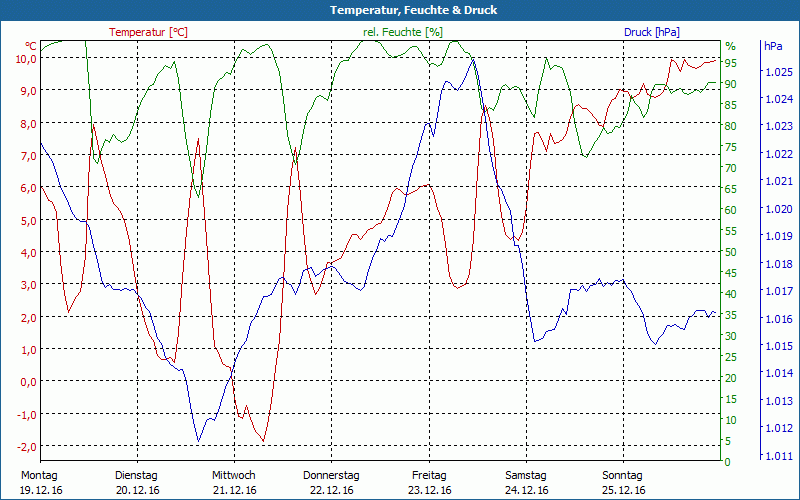Screen dimensions: 800x500
Task: Click the '20' humidity axis value
Action: pyautogui.click(x=731, y=378)
